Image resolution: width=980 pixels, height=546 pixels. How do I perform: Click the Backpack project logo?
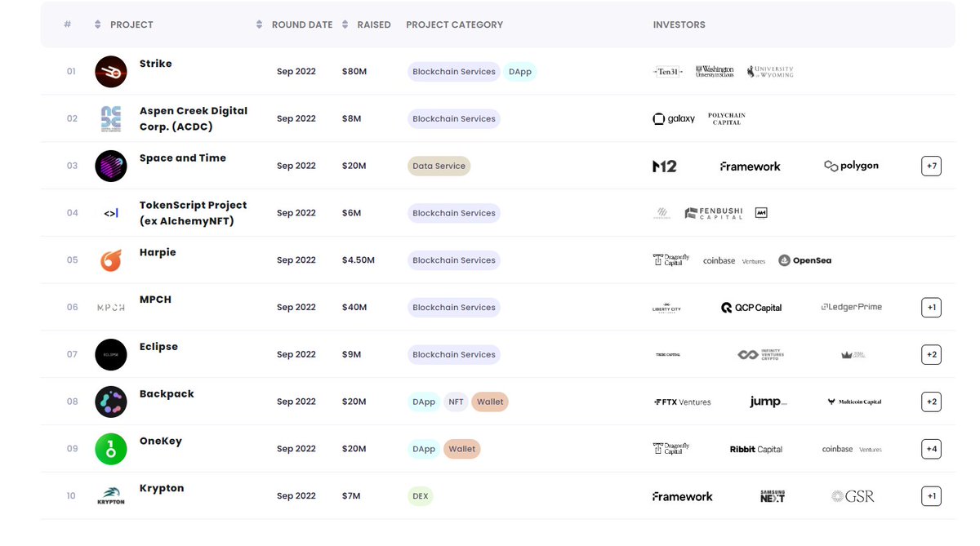click(x=111, y=402)
